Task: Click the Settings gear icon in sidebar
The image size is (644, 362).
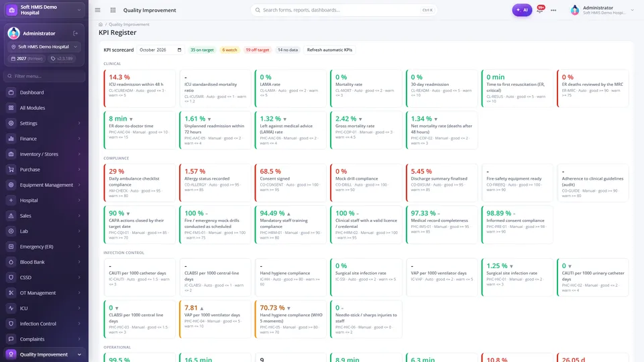Action: (x=11, y=123)
